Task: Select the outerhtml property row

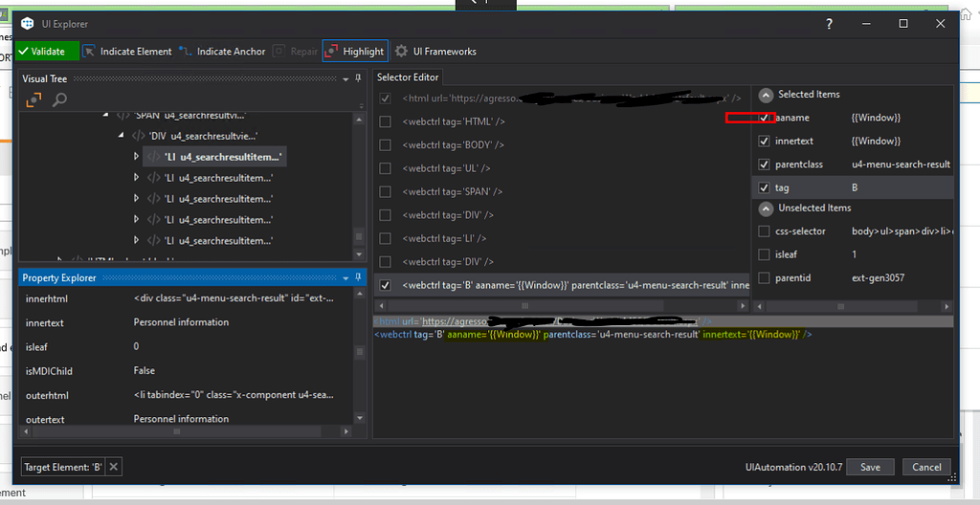Action: tap(187, 395)
